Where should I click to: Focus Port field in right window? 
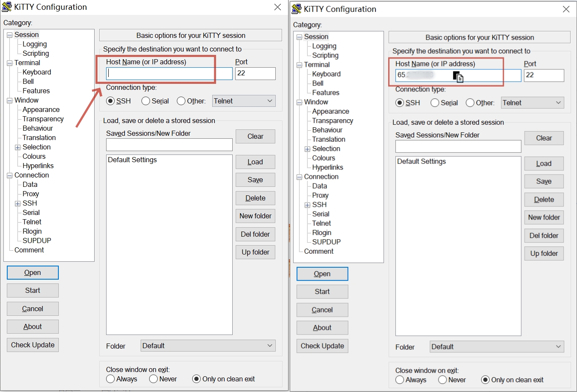coord(544,75)
